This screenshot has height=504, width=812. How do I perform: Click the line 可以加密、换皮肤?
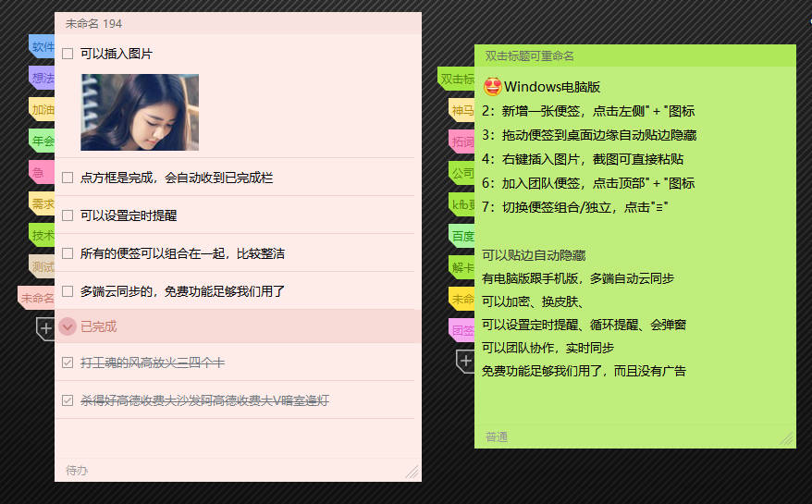533,301
